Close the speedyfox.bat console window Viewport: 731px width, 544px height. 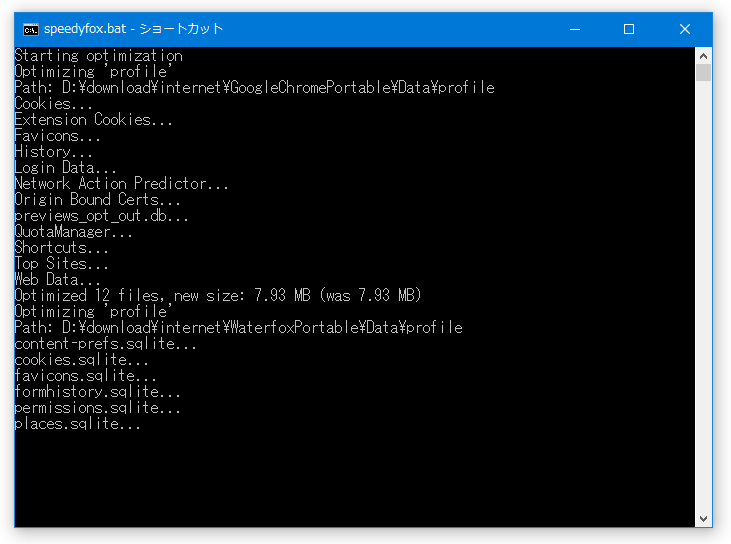coord(684,29)
